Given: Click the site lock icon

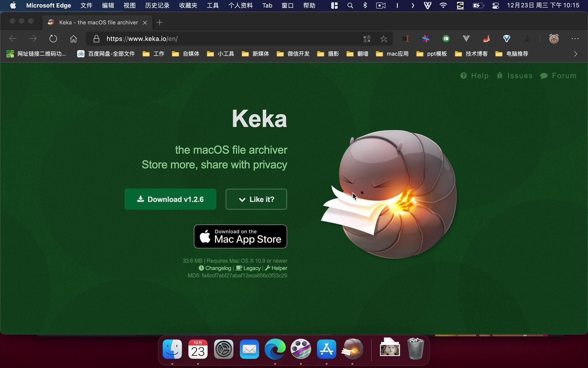Looking at the screenshot, I should (96, 39).
